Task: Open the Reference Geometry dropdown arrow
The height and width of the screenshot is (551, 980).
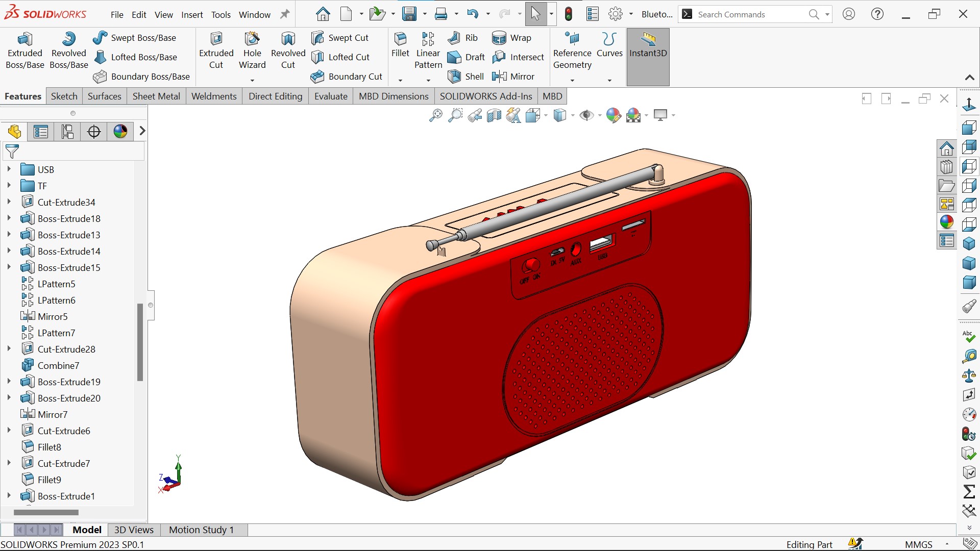Action: click(x=572, y=80)
